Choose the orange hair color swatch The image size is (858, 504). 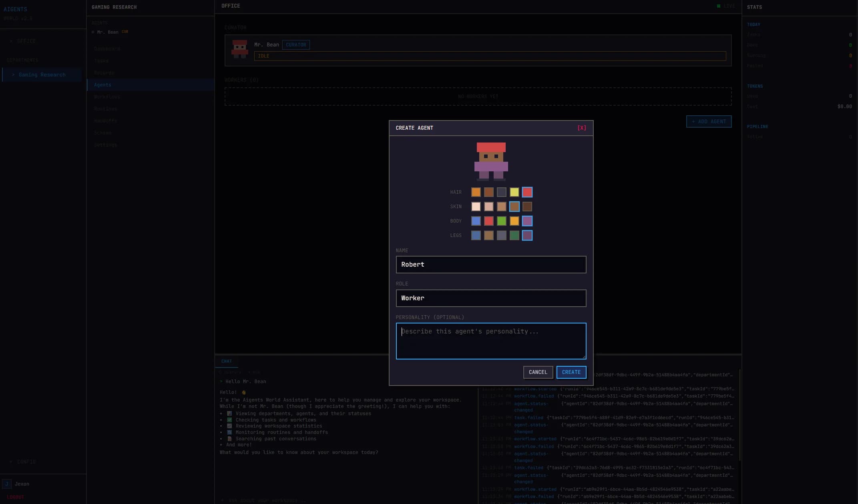click(476, 192)
